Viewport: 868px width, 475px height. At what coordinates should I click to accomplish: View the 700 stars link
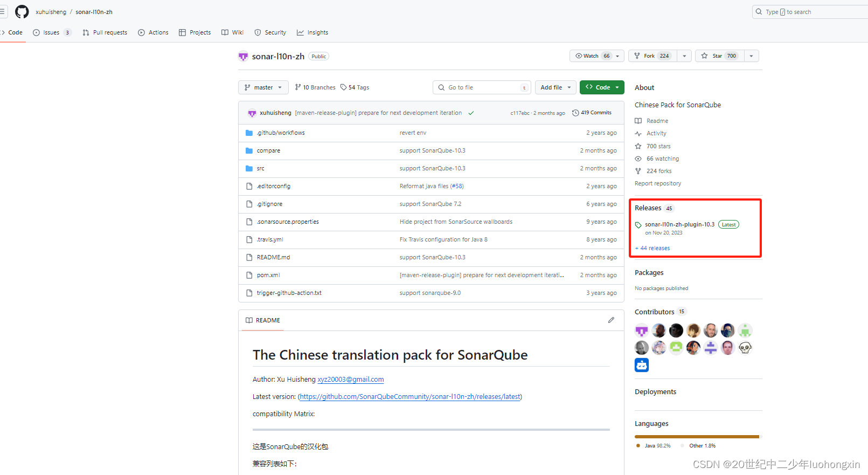pyautogui.click(x=652, y=146)
